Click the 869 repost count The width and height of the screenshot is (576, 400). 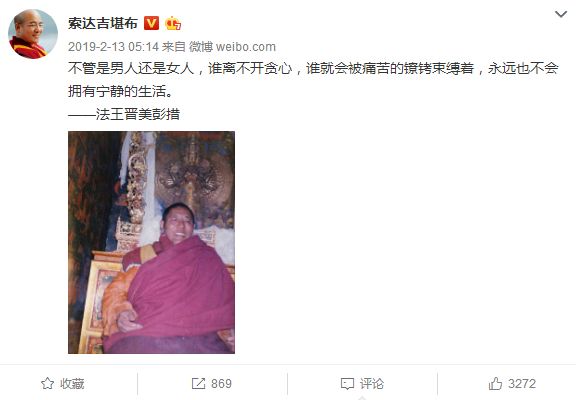[x=221, y=384]
